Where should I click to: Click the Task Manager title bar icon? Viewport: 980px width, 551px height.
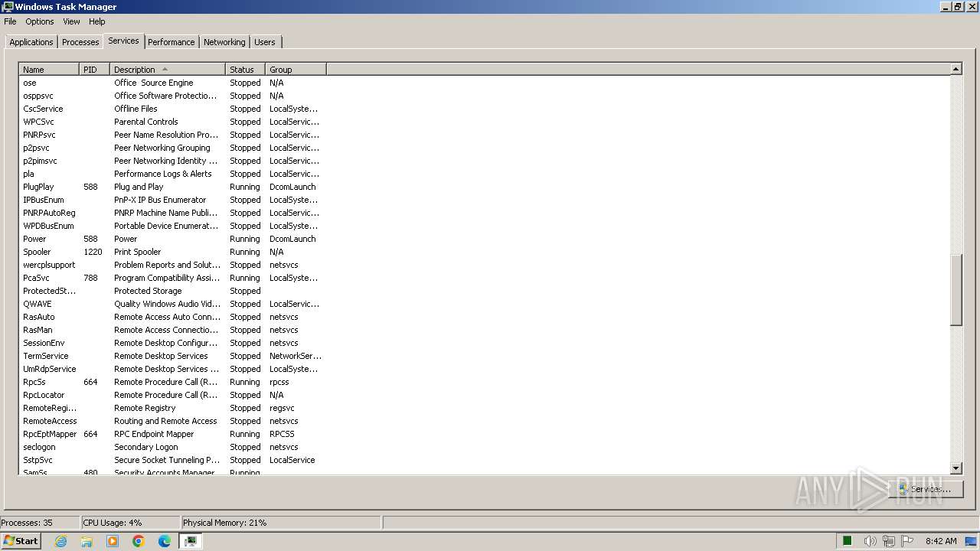tap(8, 7)
